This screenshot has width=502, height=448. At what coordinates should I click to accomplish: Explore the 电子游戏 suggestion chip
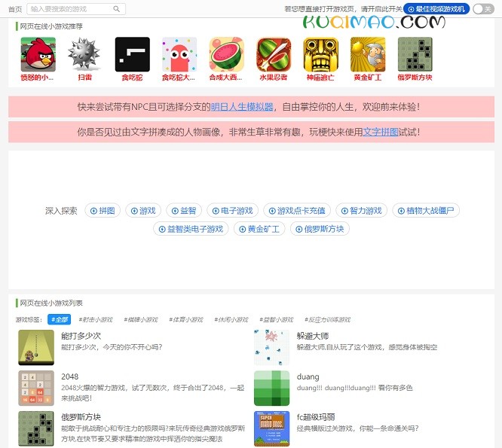(232, 211)
